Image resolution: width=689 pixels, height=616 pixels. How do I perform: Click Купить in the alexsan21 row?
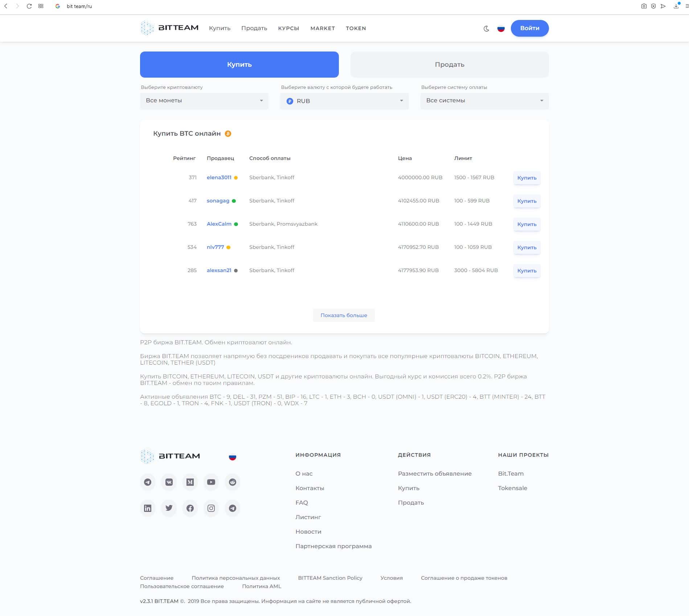527,271
